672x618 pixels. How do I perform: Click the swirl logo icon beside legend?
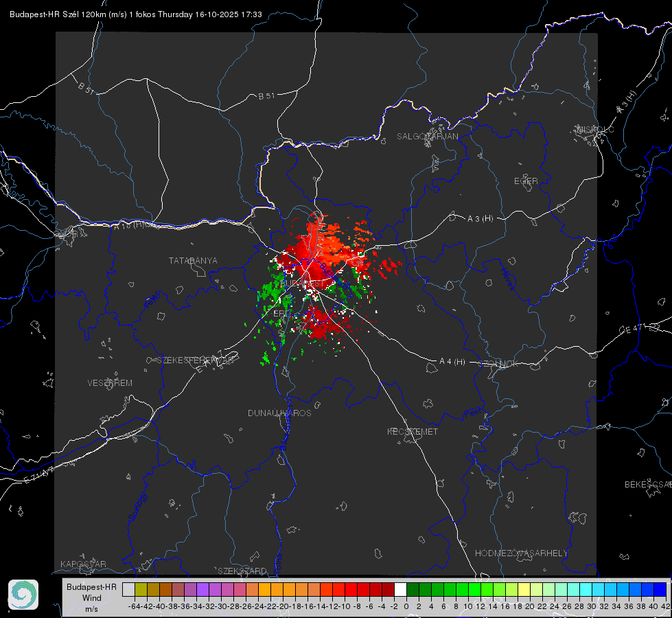(23, 595)
